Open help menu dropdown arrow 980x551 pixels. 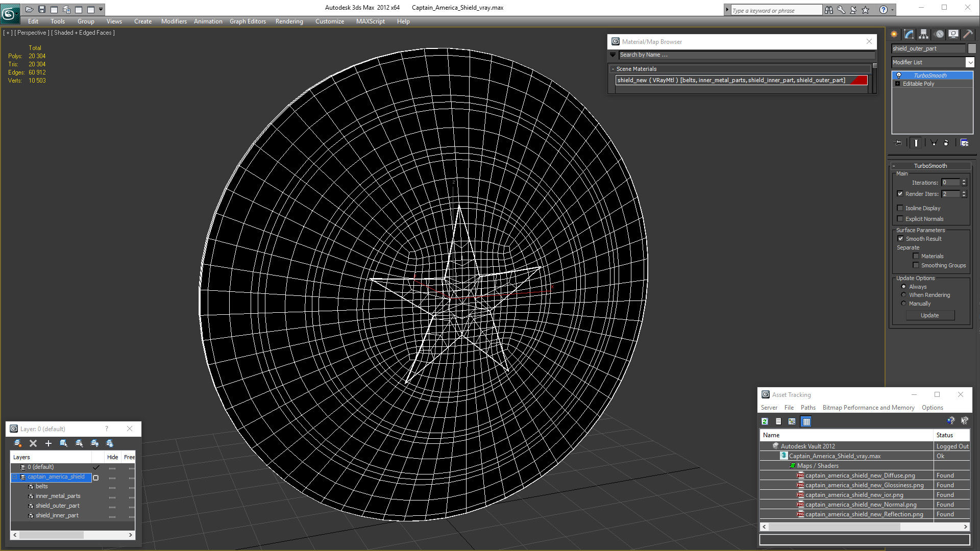click(x=892, y=10)
